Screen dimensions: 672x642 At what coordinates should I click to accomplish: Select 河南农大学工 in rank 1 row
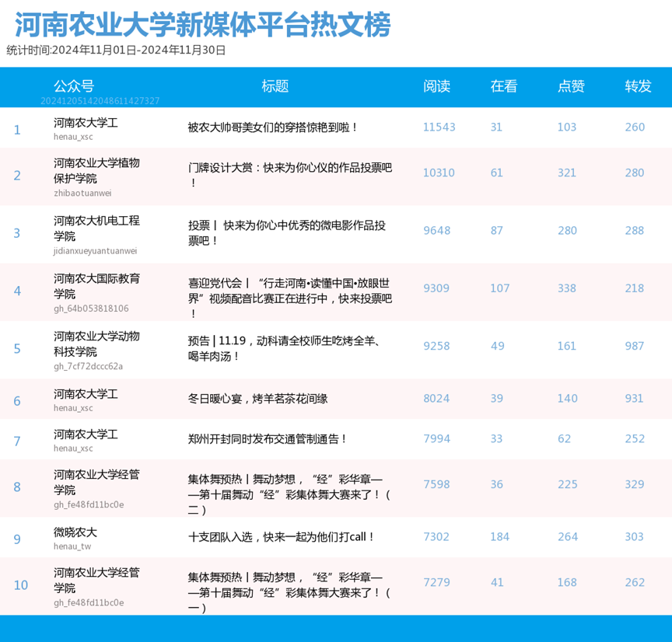tap(86, 123)
